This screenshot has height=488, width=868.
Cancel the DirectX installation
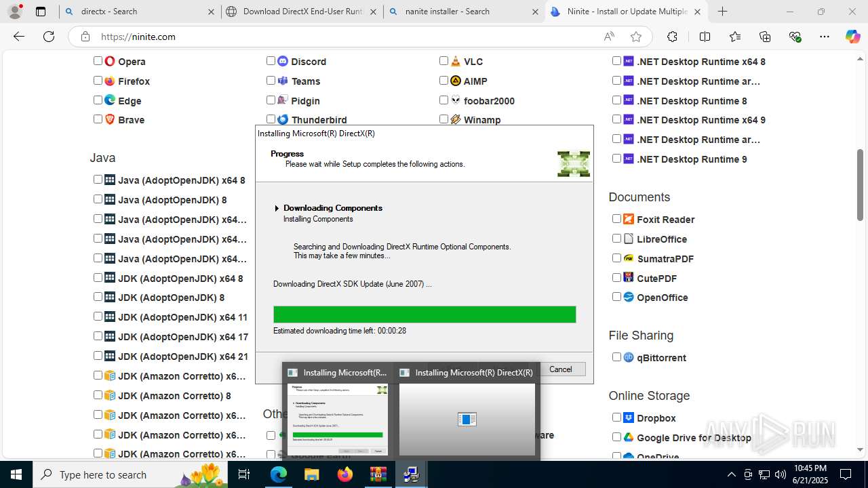pyautogui.click(x=560, y=369)
